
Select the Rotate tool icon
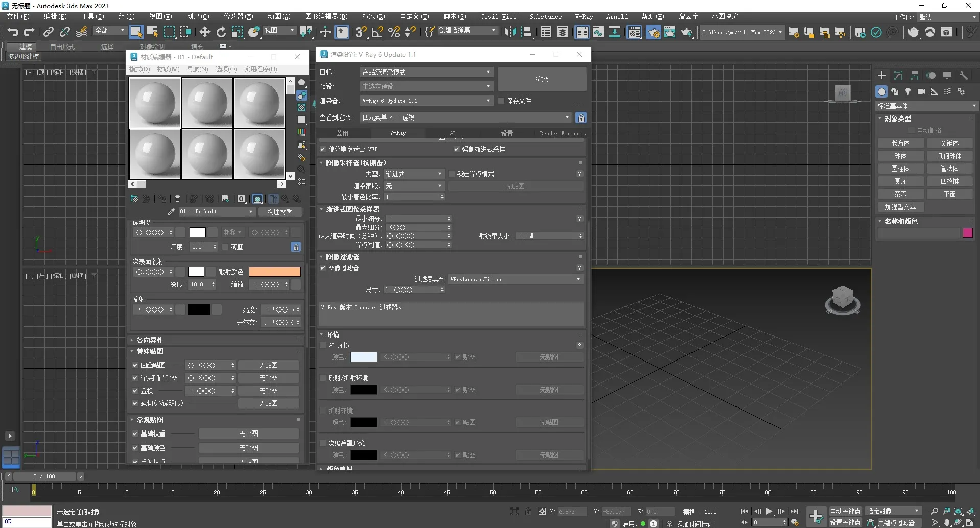pos(221,32)
